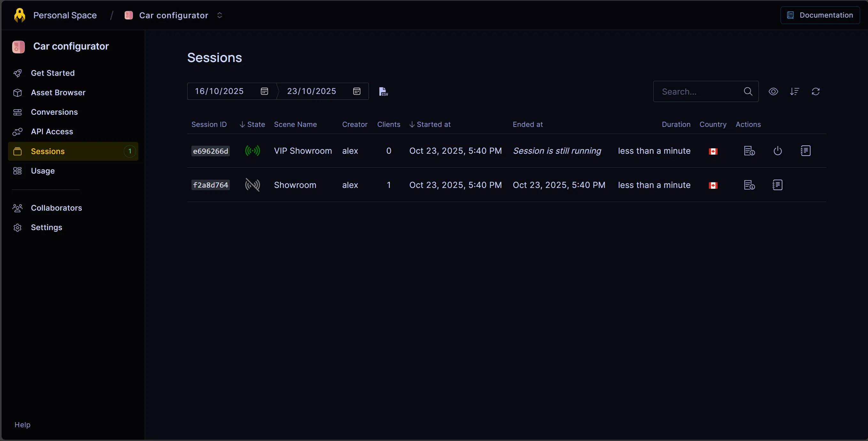Terminate the VIP Showroom session with power icon
The width and height of the screenshot is (868, 441).
[x=777, y=151]
